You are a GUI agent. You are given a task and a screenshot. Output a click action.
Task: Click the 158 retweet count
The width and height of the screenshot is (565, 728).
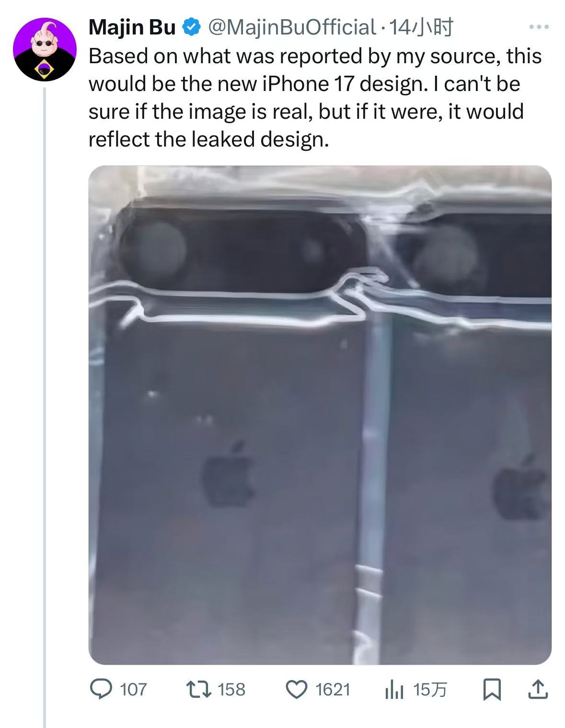click(x=231, y=690)
